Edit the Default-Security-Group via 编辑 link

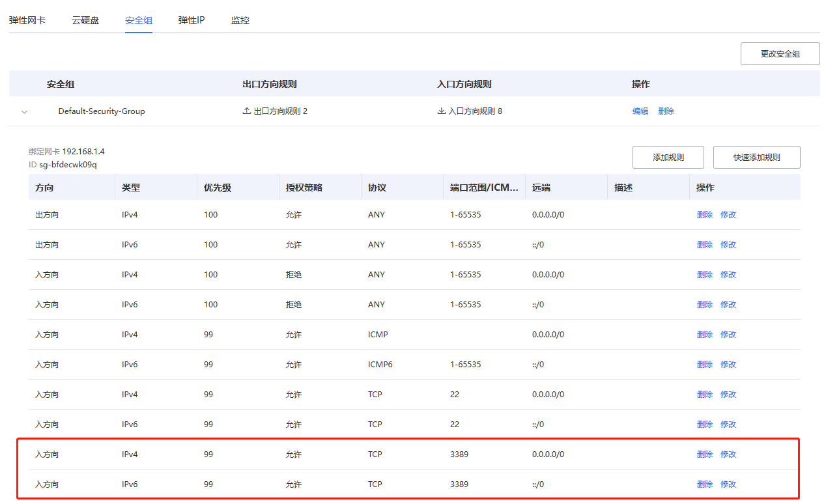[640, 111]
